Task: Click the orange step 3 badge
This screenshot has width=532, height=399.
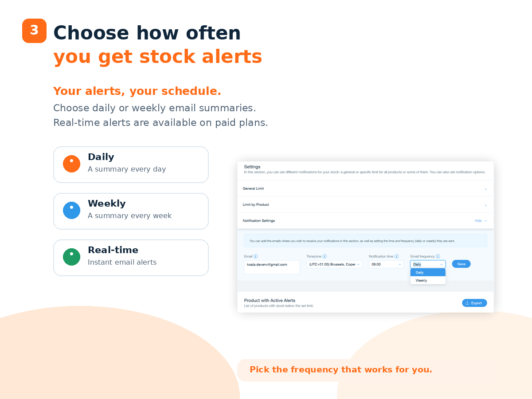Action: click(x=34, y=31)
